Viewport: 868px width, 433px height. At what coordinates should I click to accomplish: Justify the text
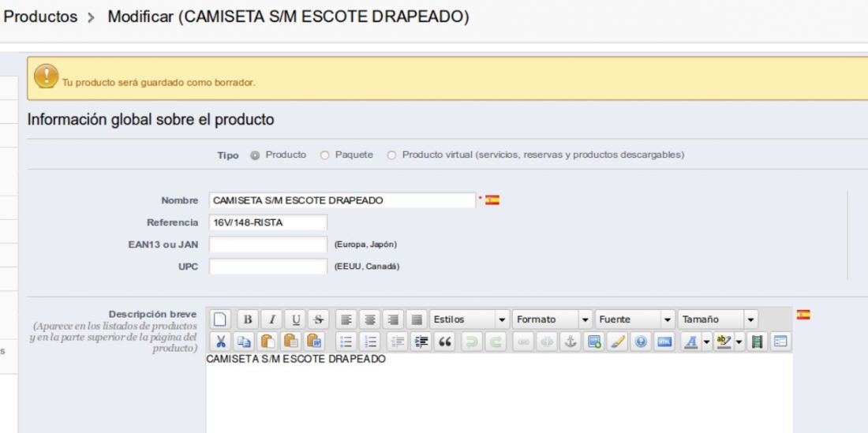tap(417, 319)
